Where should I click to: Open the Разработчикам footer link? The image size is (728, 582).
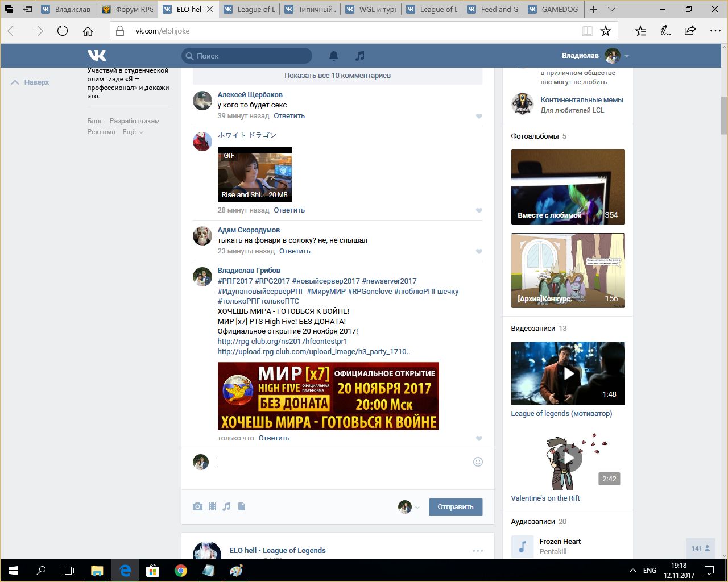[134, 121]
